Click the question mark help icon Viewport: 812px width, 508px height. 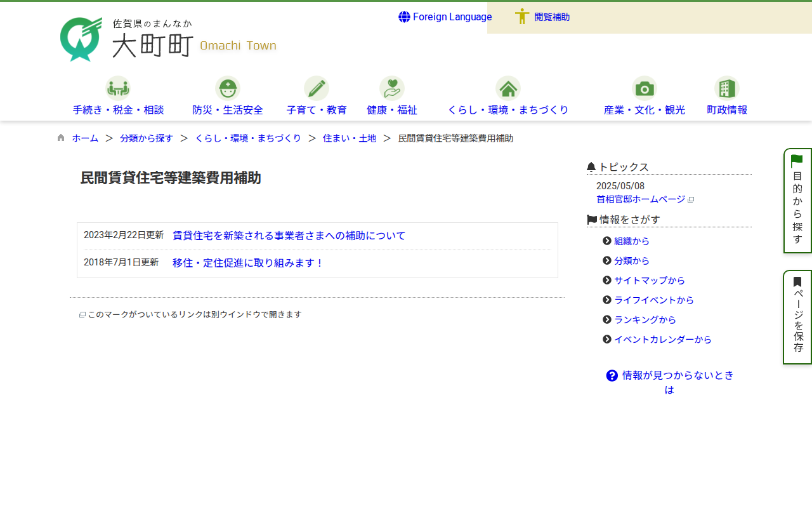click(612, 375)
